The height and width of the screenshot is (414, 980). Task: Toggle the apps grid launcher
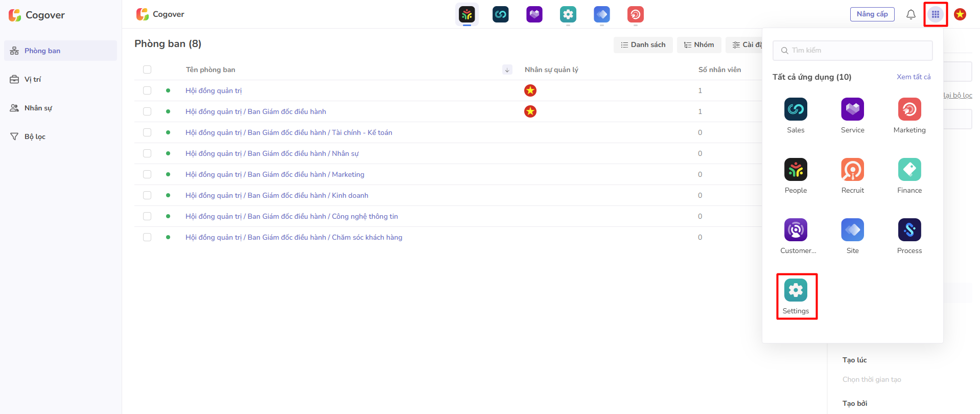tap(936, 14)
